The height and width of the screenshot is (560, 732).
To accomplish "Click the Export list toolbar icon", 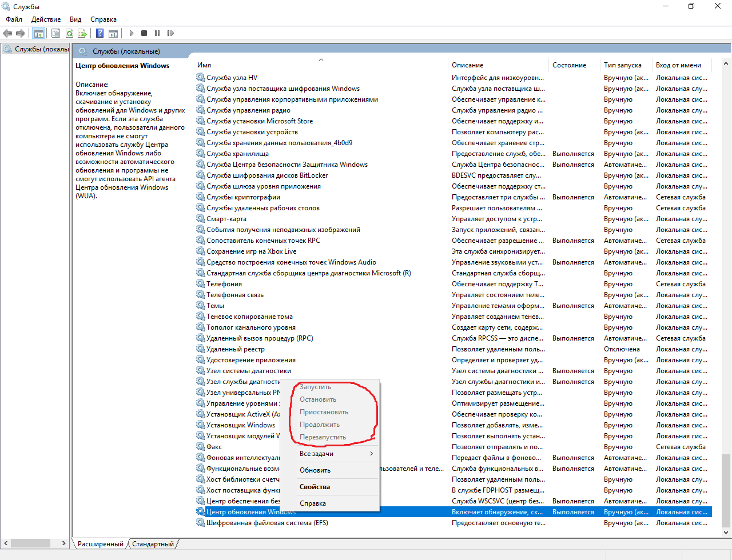I will 82,33.
